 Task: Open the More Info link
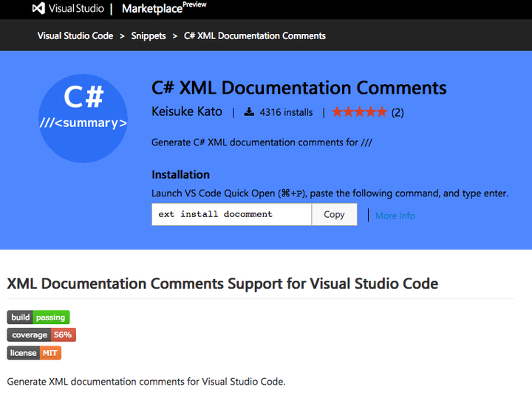pyautogui.click(x=395, y=216)
